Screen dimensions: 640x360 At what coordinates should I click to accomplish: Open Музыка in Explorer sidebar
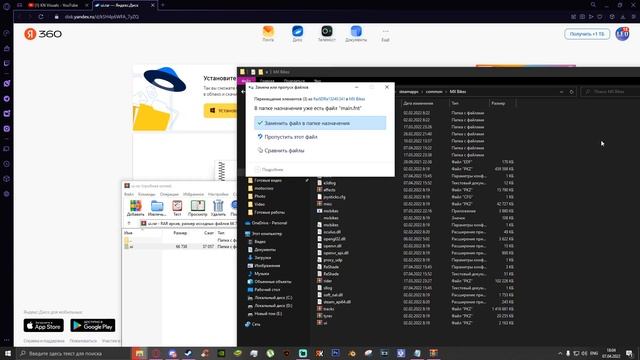click(258, 274)
